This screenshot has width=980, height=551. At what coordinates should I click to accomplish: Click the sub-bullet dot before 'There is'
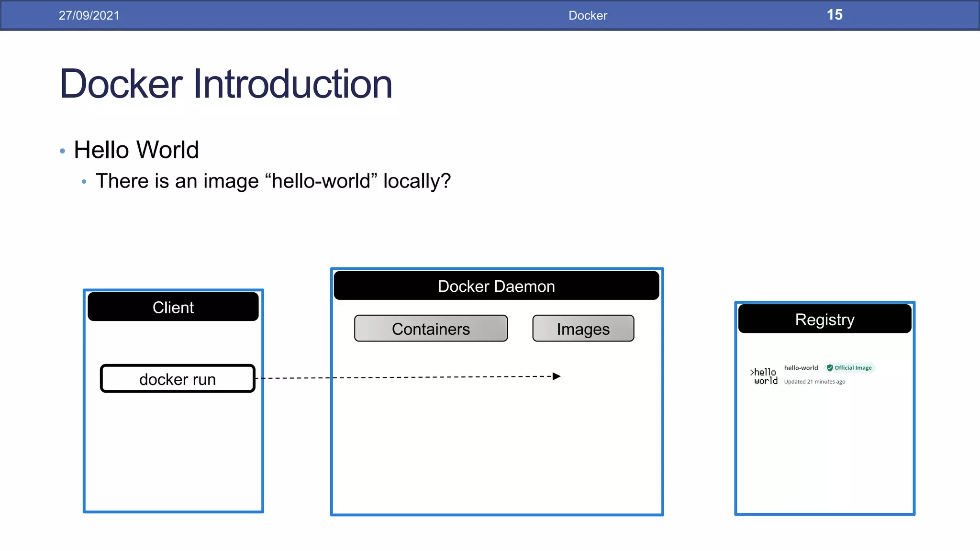point(84,182)
